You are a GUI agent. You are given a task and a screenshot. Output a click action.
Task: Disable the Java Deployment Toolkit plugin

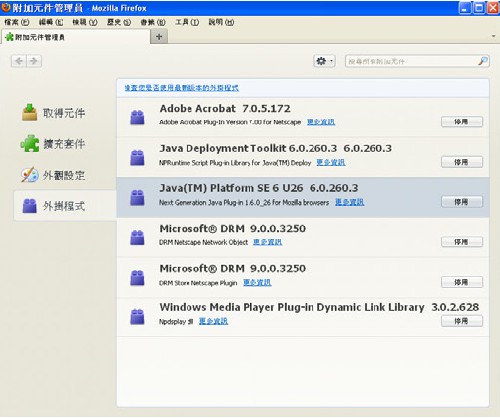462,162
